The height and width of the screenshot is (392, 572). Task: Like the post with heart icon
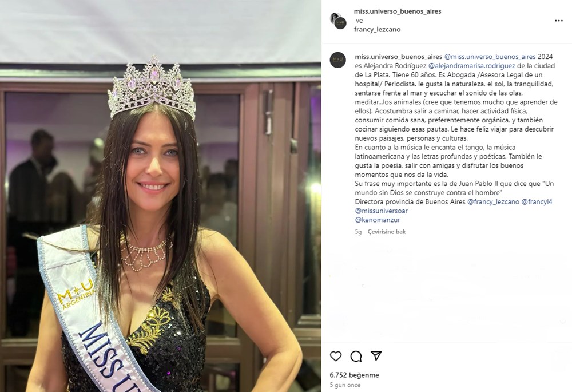(336, 356)
